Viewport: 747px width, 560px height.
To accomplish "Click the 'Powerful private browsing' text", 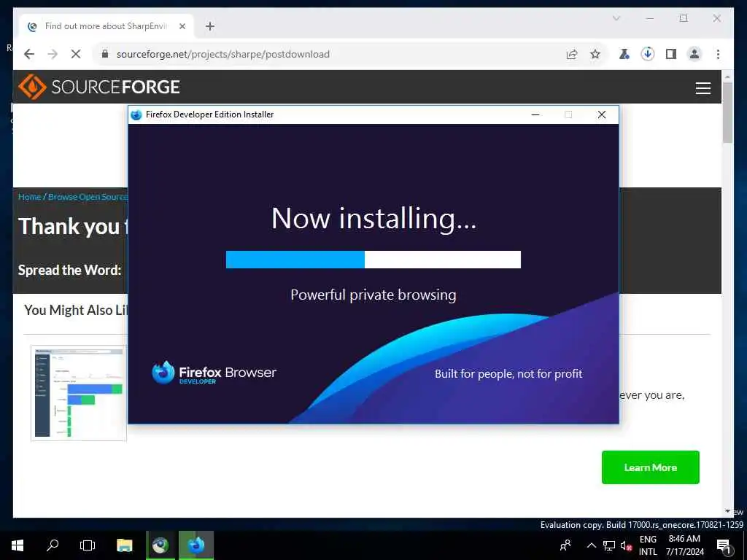I will (x=373, y=295).
